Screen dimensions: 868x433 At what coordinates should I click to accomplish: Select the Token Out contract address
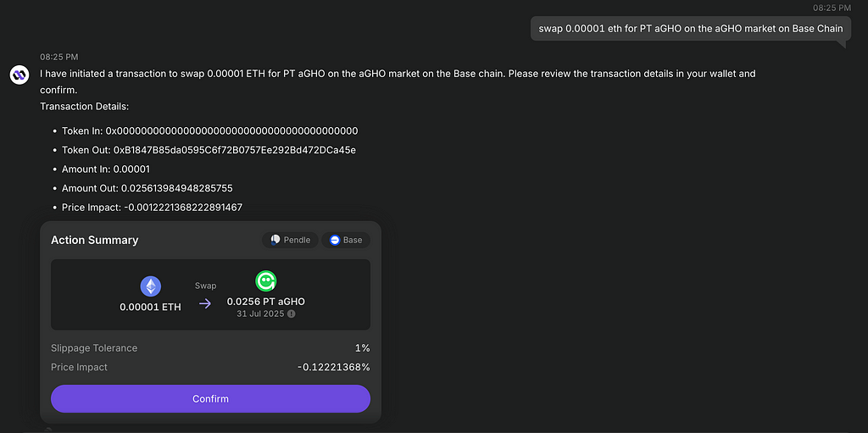[x=235, y=150]
